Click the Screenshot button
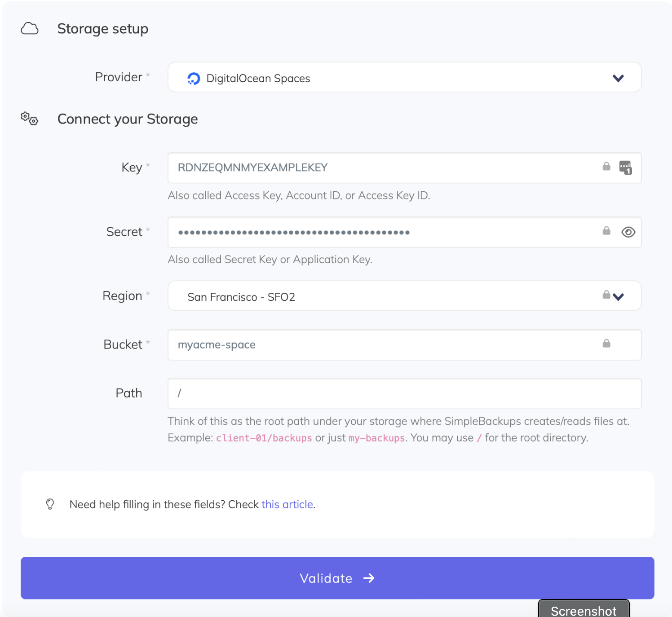 pos(583,610)
